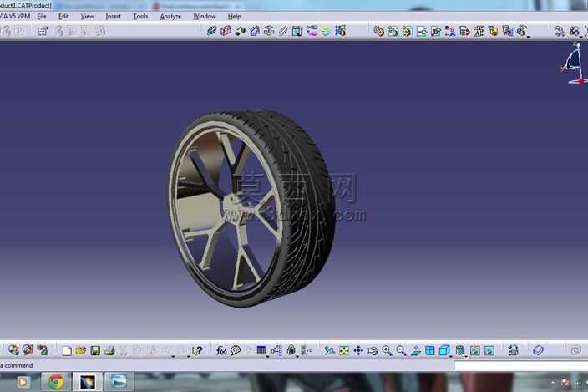Click the New document icon
This screenshot has height=392, width=588.
[x=67, y=351]
